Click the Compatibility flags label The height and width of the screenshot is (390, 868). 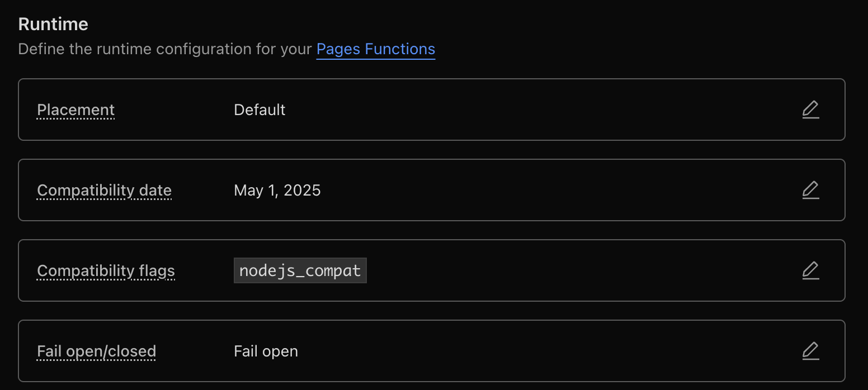[106, 270]
